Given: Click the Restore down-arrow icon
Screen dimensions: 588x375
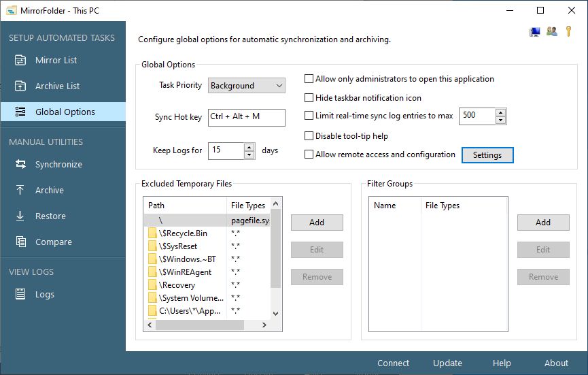Looking at the screenshot, I should 20,216.
